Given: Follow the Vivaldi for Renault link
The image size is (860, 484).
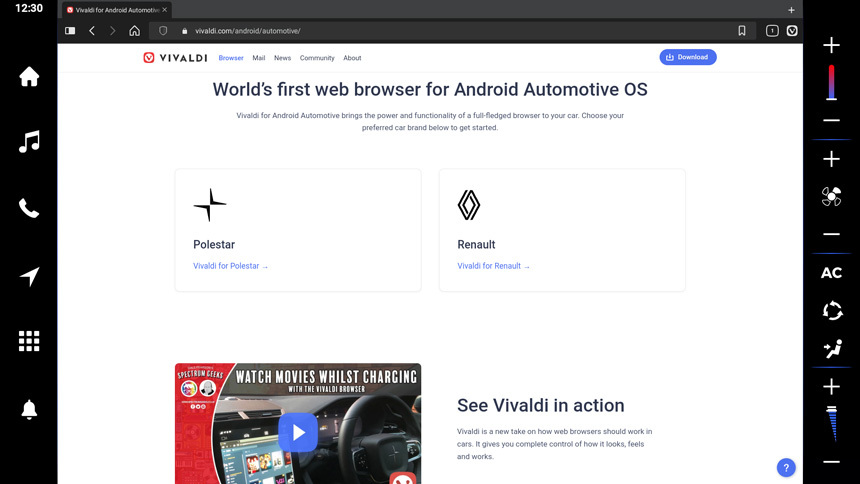Looking at the screenshot, I should click(494, 266).
